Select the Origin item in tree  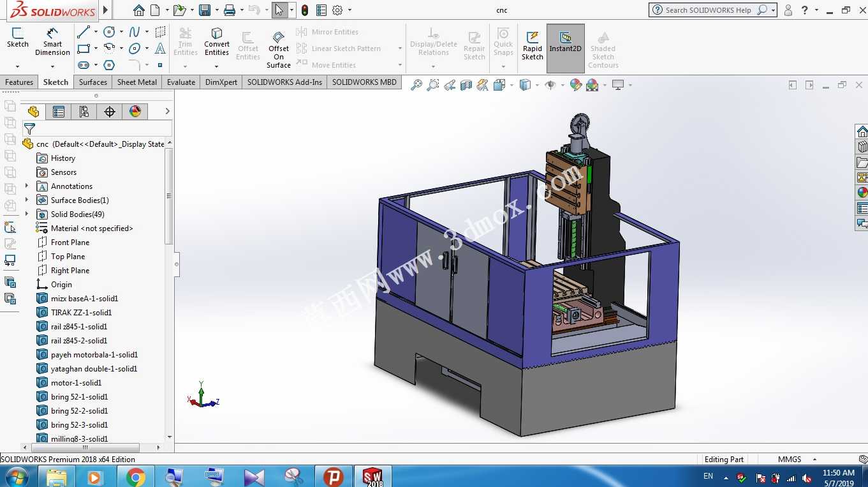click(x=61, y=285)
